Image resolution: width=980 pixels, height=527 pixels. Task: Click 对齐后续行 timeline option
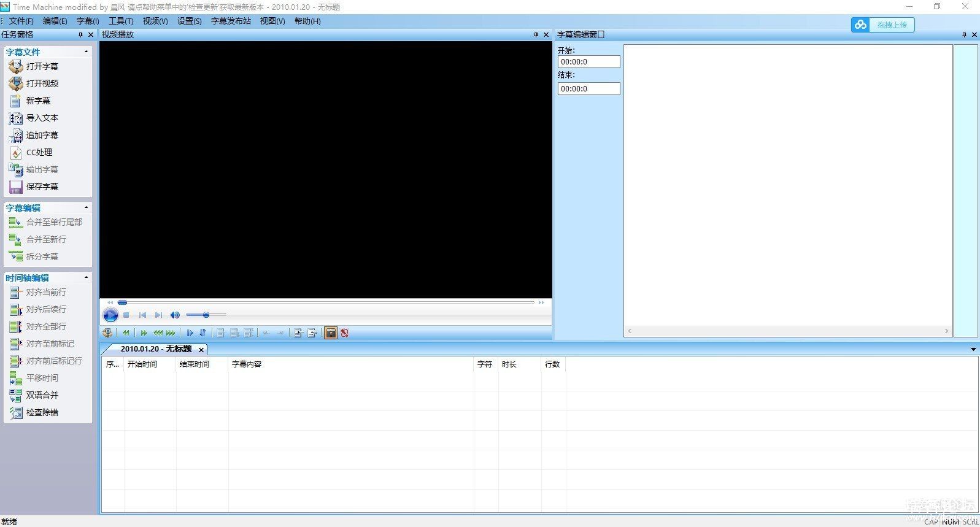(x=38, y=309)
